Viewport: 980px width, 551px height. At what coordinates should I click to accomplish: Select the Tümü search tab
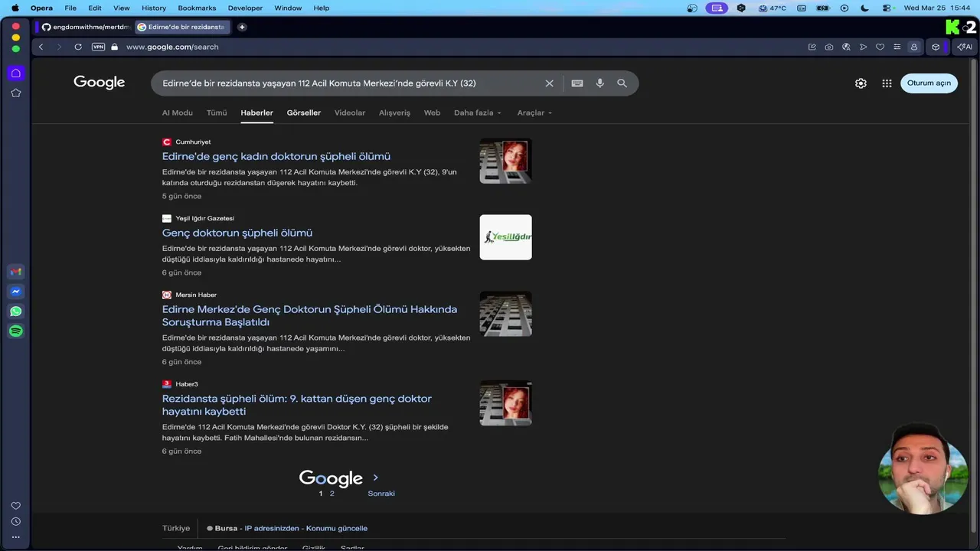217,112
